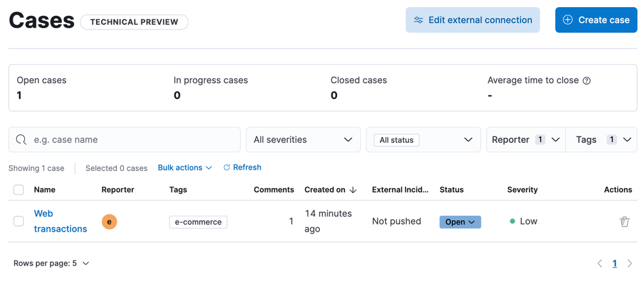644x281 pixels.
Task: Go to next page arrow
Action: point(630,263)
